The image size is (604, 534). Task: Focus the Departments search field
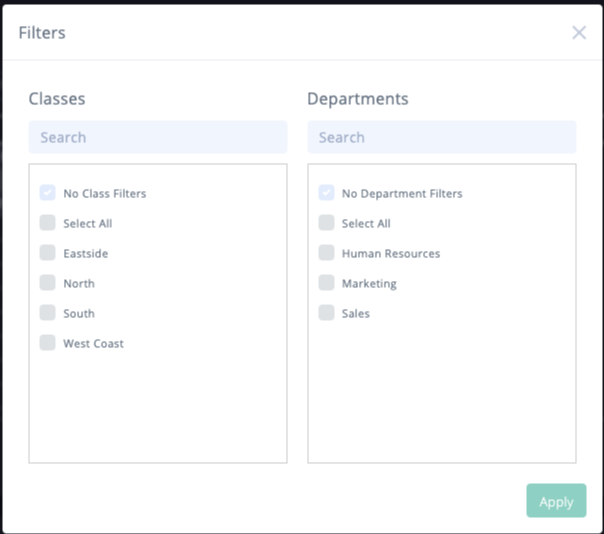click(x=442, y=137)
